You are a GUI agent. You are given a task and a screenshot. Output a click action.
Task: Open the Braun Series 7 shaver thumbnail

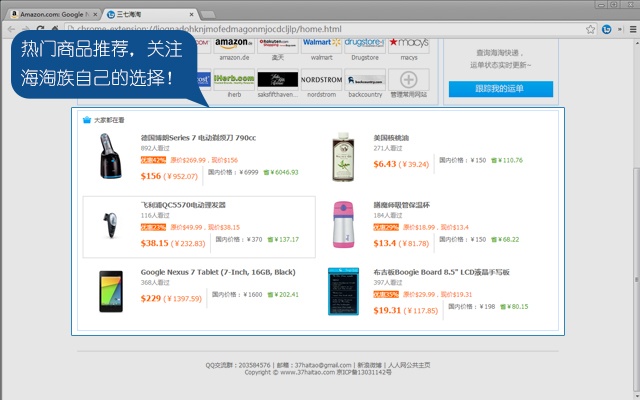click(x=111, y=156)
